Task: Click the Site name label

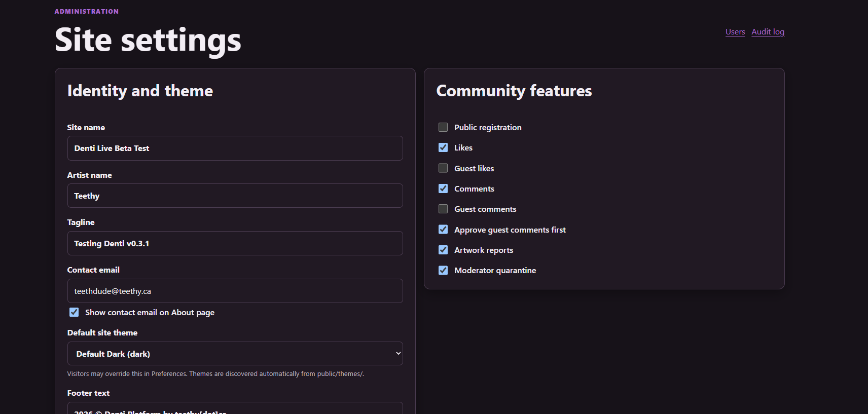Action: pyautogui.click(x=86, y=128)
